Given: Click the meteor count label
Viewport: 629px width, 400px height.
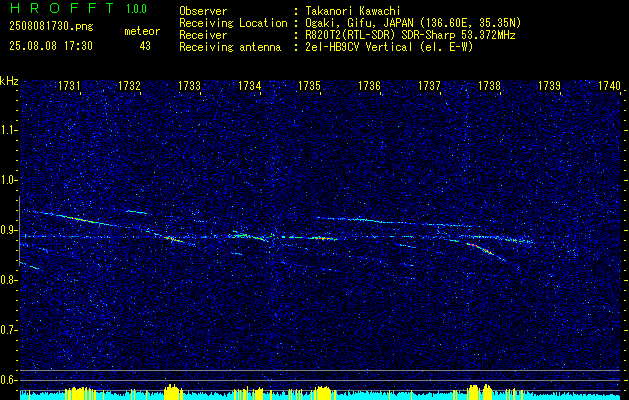Looking at the screenshot, I should 142,31.
